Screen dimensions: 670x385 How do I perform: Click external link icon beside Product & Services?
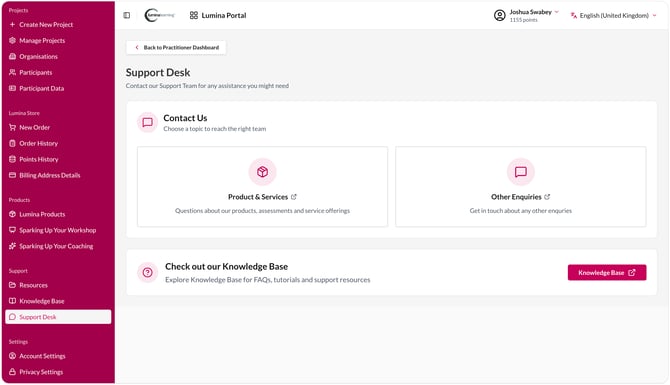294,197
